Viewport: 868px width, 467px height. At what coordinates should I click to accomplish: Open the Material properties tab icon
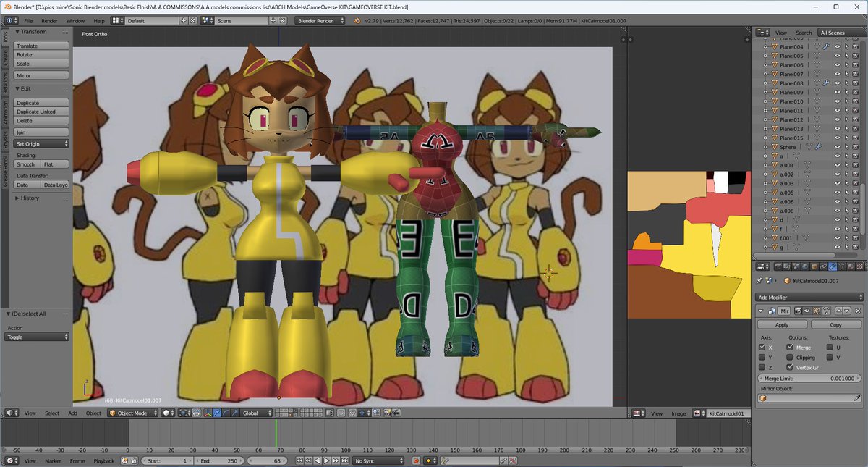[x=851, y=266]
